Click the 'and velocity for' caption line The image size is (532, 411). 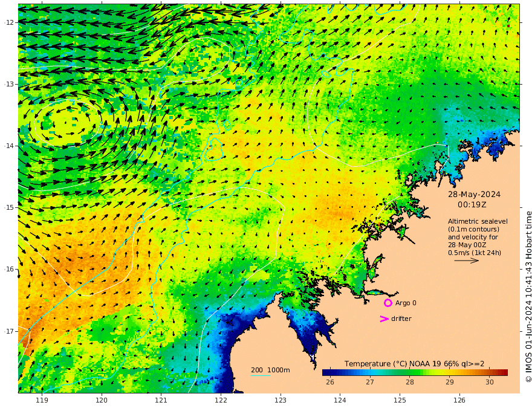[x=473, y=237]
